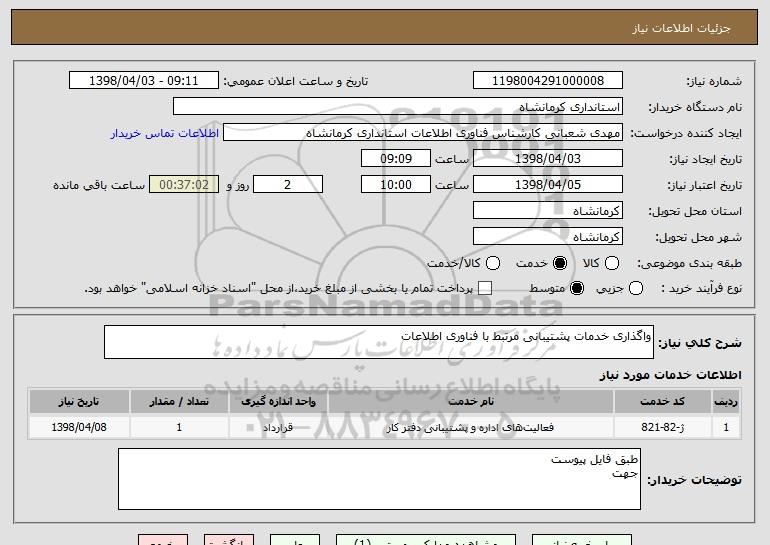
Task: Click the buyer organization field استانداری کرمانشاه
Action: point(398,107)
